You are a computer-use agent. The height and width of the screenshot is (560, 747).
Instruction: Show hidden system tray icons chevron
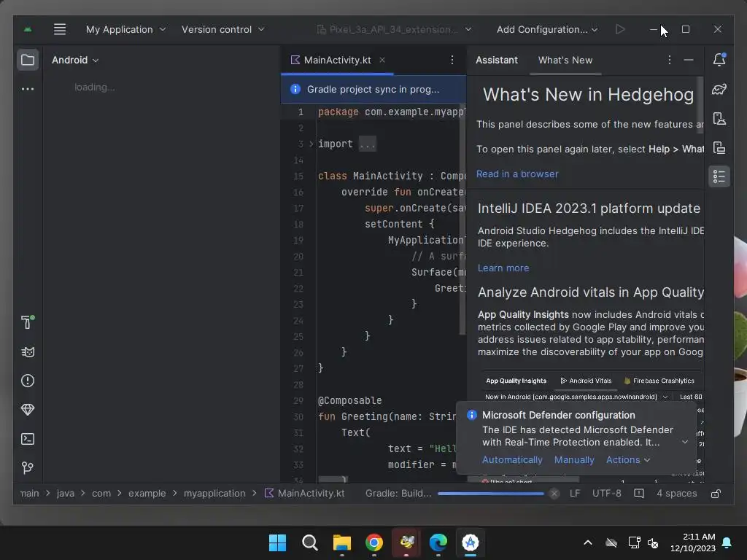pos(588,542)
